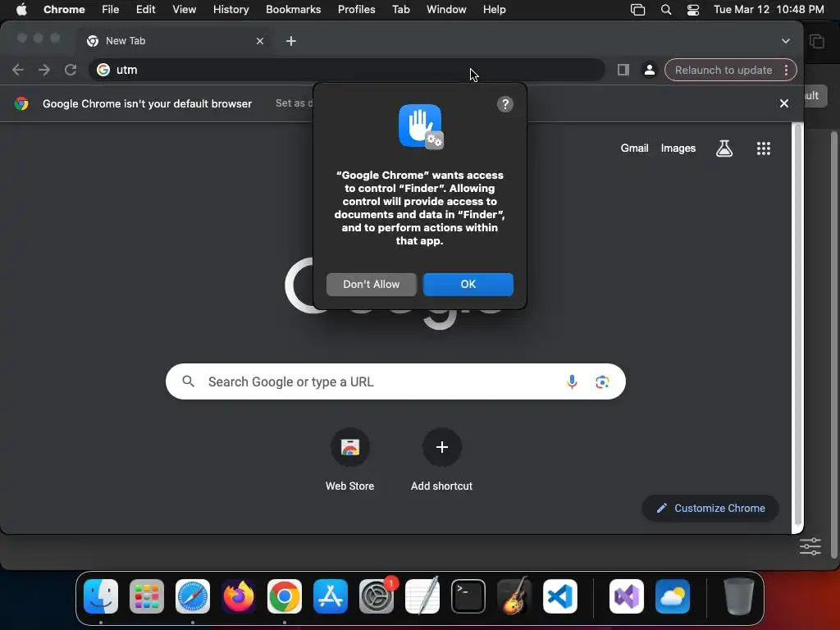The height and width of the screenshot is (630, 840).
Task: Open the File menu
Action: point(111,10)
